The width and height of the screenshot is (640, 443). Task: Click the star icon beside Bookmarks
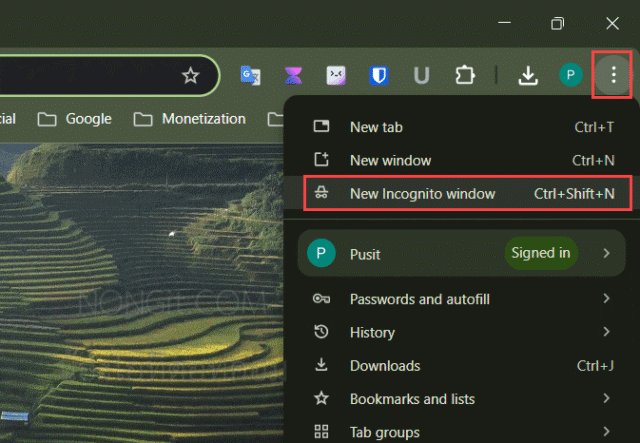coord(321,398)
